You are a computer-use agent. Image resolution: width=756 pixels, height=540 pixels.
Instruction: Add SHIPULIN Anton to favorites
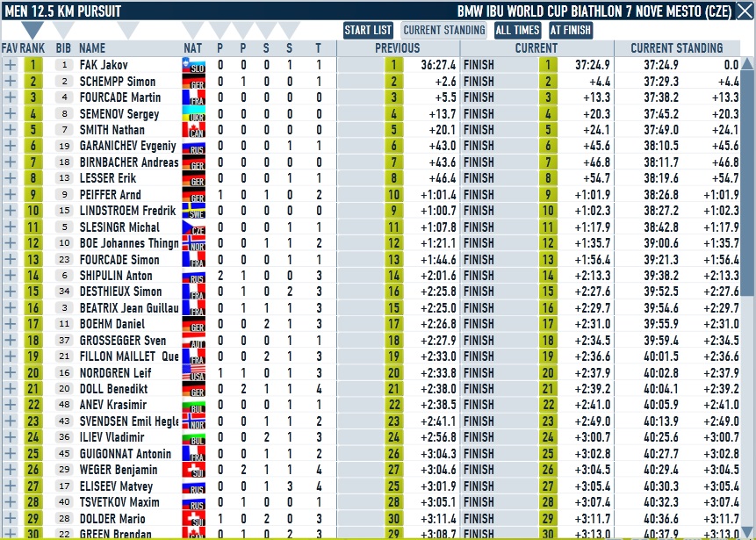pos(11,276)
